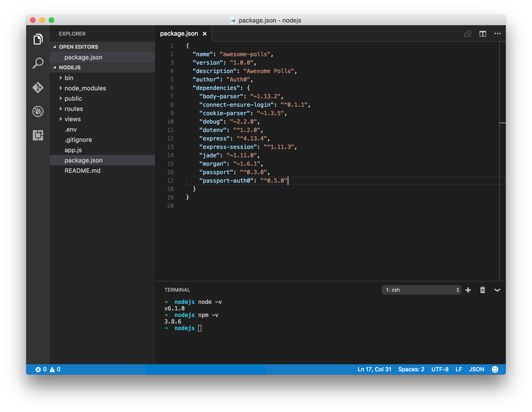The image size is (532, 412).
Task: Split the editor using the split icon
Action: (483, 34)
